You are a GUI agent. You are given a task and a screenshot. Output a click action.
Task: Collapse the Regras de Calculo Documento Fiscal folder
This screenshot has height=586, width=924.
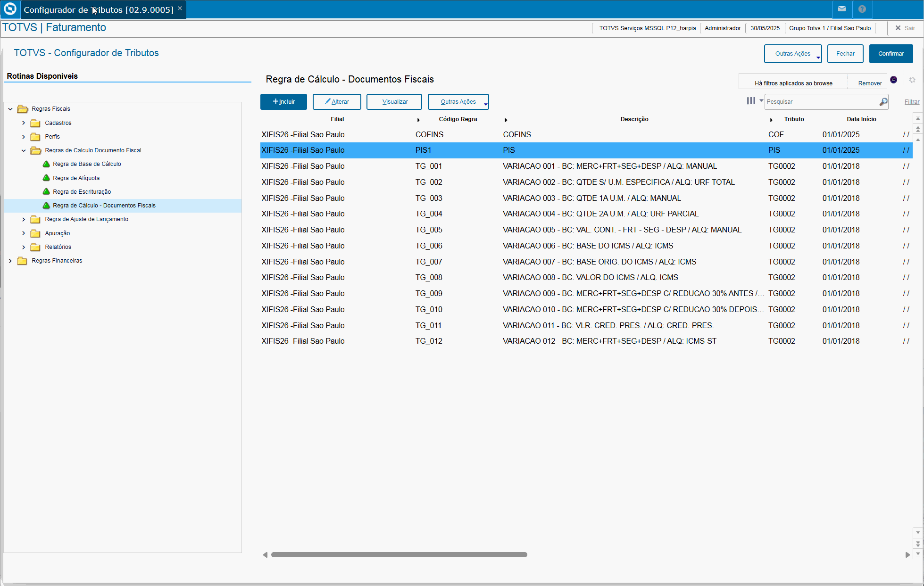[x=24, y=150]
